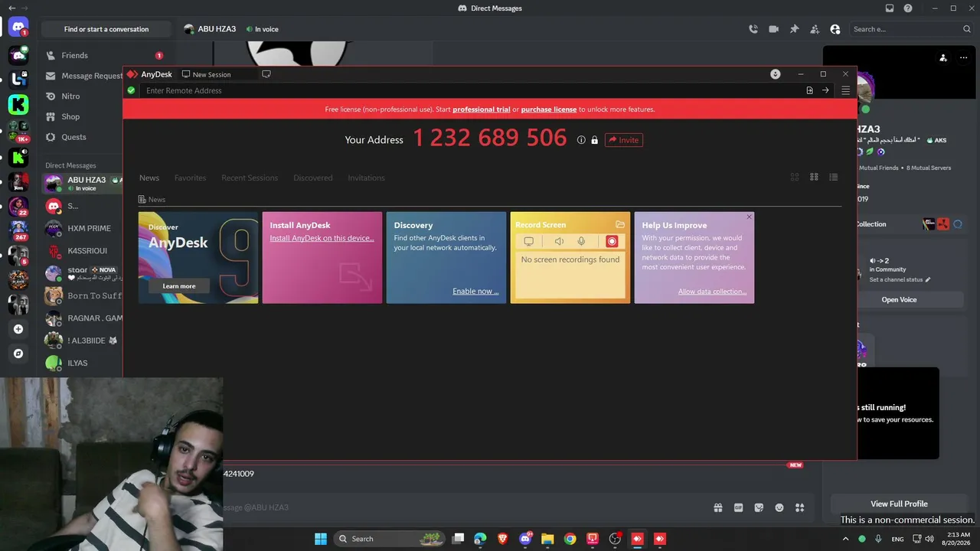Open the ILYAS direct message

coord(84,363)
